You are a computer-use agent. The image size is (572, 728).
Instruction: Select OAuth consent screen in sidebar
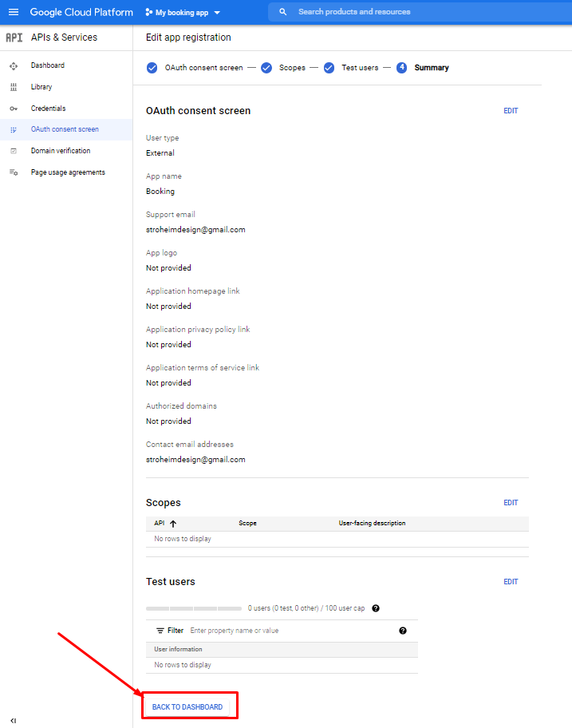point(65,129)
